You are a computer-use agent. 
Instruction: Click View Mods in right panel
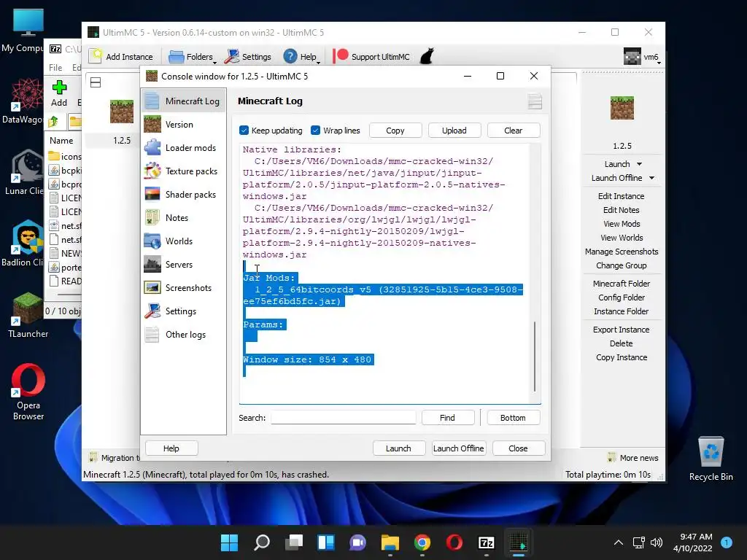tap(622, 224)
